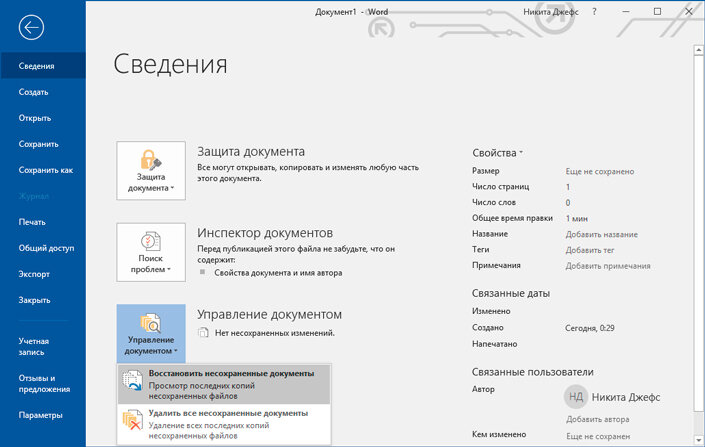Choose Восстановить несохраненные документы
Image resolution: width=705 pixels, height=447 pixels.
(224, 384)
